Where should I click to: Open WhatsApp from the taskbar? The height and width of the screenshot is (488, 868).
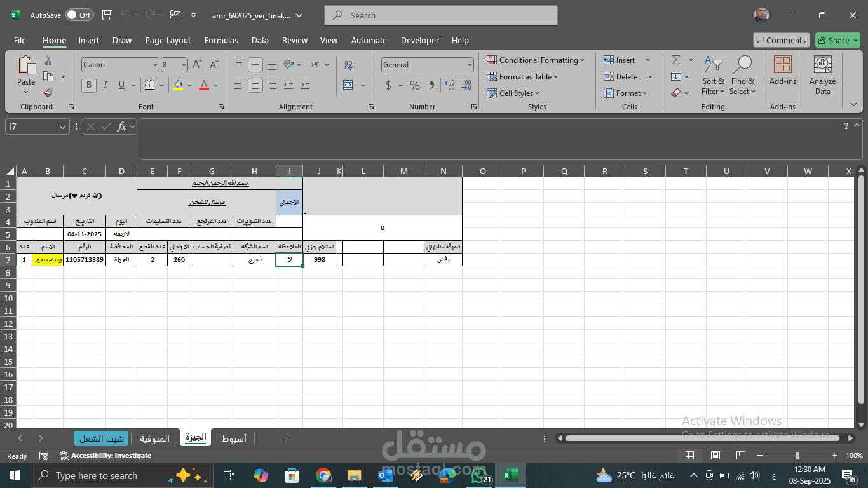tap(479, 475)
